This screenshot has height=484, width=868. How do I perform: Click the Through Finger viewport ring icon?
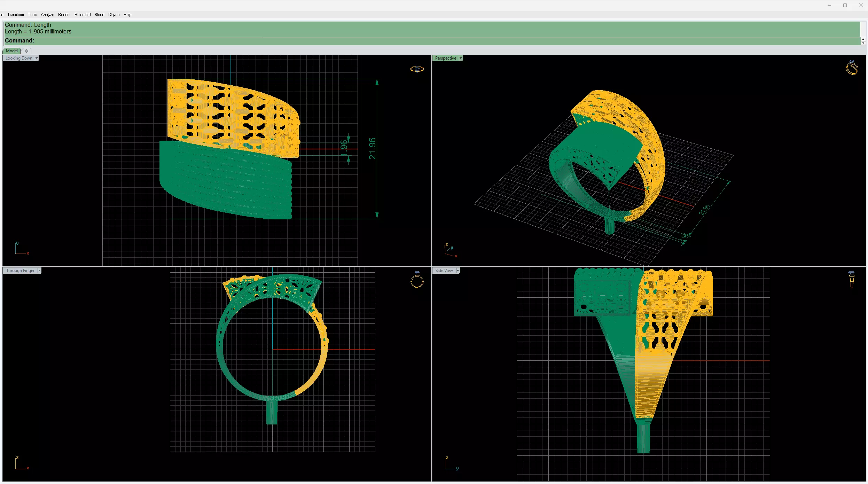(x=417, y=280)
